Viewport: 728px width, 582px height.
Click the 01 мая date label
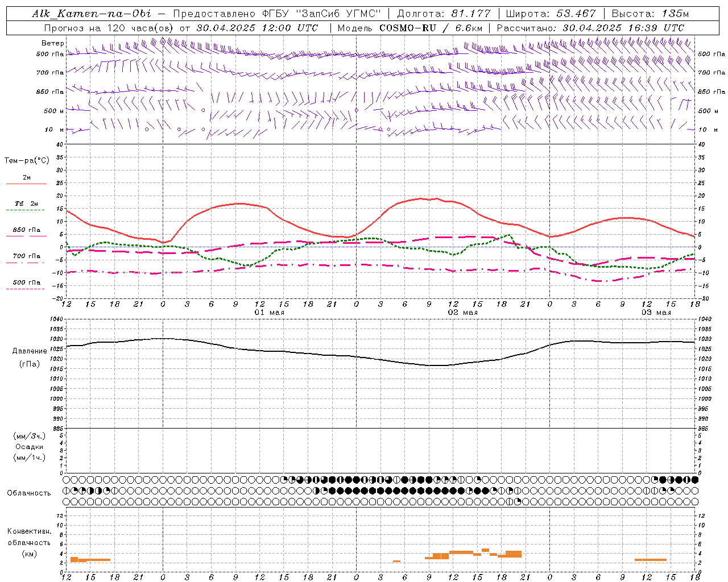[x=269, y=313]
